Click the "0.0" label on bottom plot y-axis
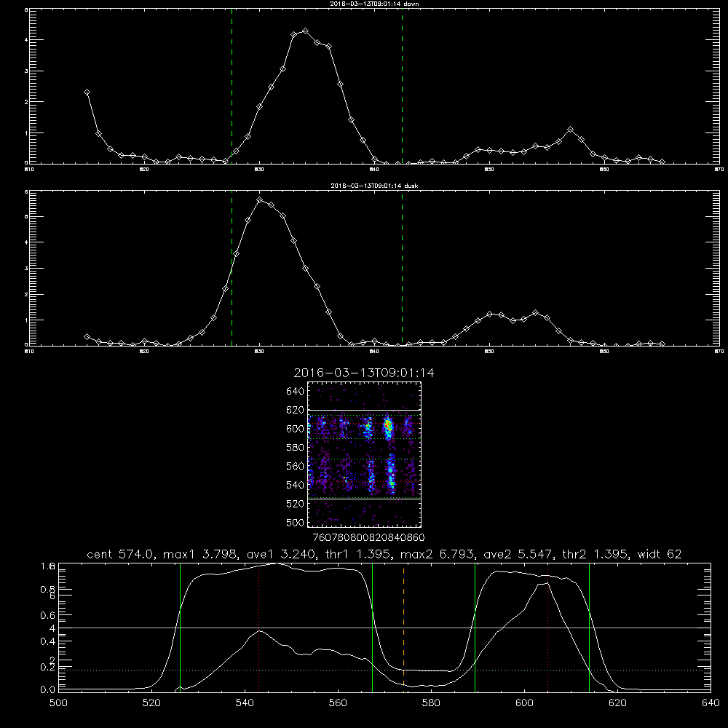This screenshot has width=728, height=728. tap(48, 690)
